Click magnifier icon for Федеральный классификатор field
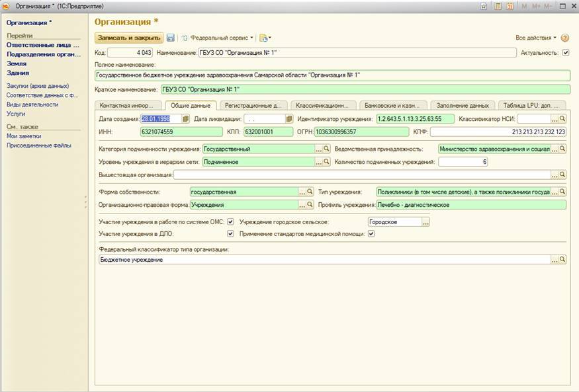Image resolution: width=579 pixels, height=392 pixels. (x=562, y=260)
